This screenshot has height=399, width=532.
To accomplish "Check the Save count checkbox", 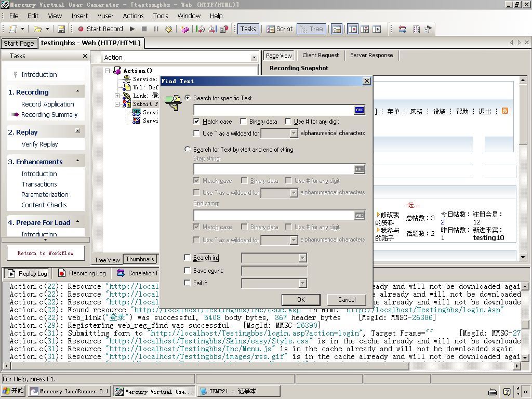I will (x=187, y=270).
